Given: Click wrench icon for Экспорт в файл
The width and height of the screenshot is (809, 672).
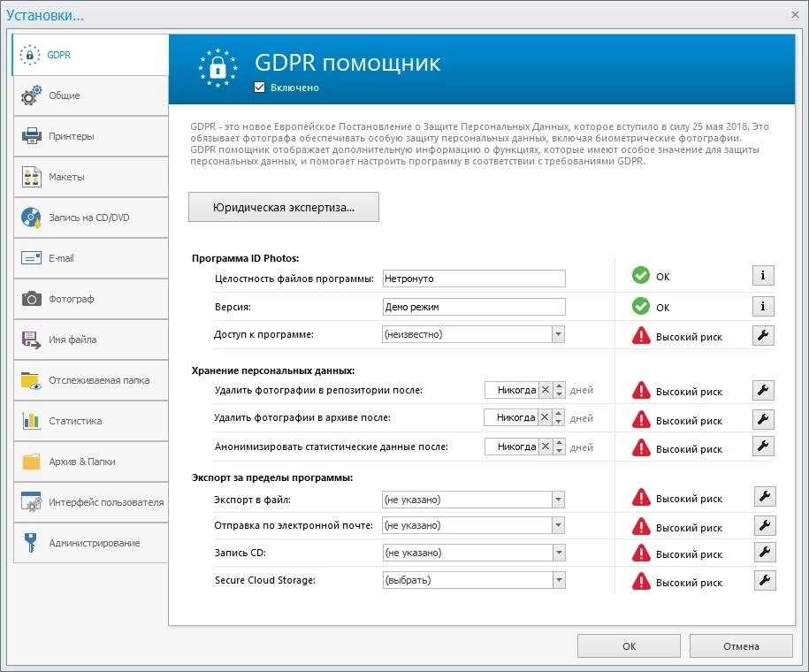Looking at the screenshot, I should point(765,497).
